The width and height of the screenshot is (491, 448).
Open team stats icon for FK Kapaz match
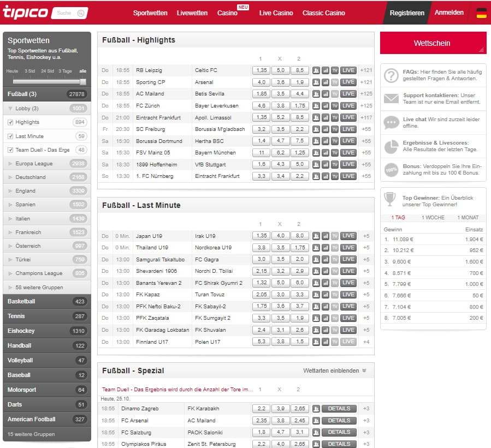click(316, 295)
